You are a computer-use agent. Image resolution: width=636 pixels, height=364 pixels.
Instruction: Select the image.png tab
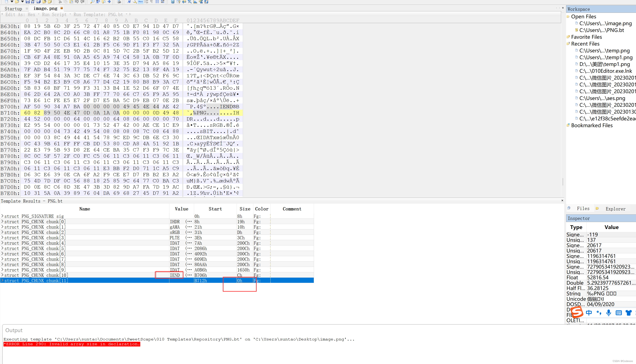pos(46,8)
